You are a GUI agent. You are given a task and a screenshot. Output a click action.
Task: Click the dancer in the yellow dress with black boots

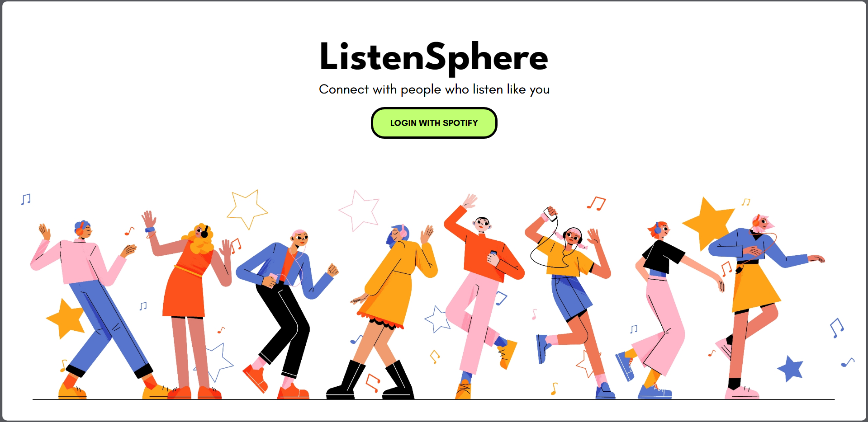[389, 312]
